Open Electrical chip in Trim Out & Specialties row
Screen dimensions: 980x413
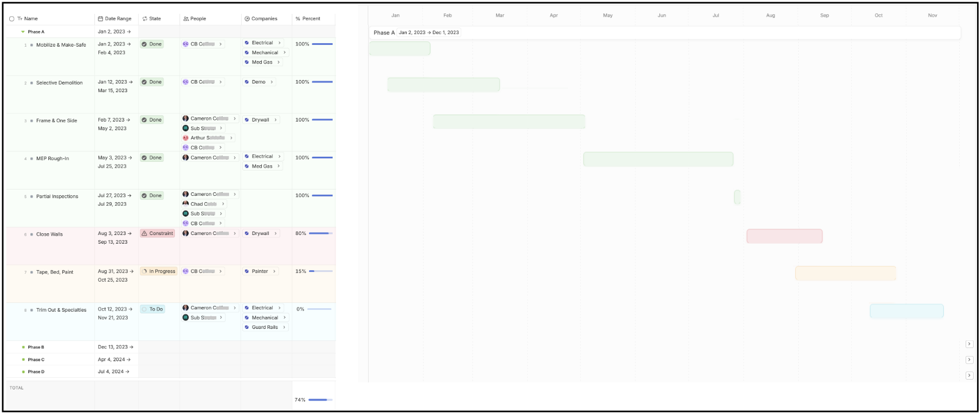pyautogui.click(x=262, y=308)
